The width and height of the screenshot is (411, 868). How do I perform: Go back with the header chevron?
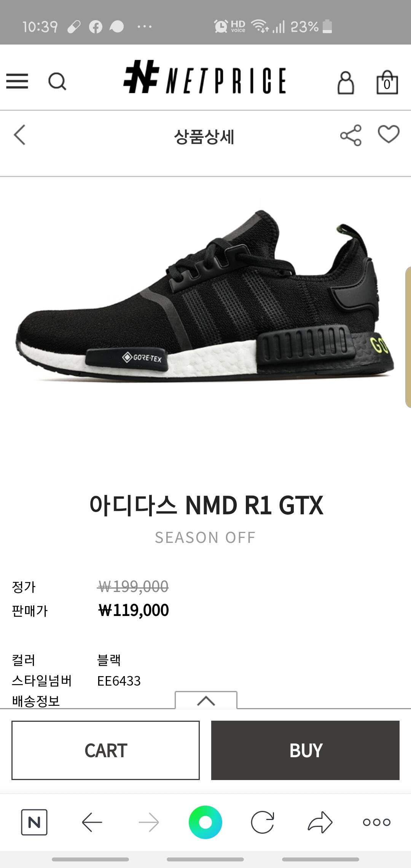click(x=19, y=135)
